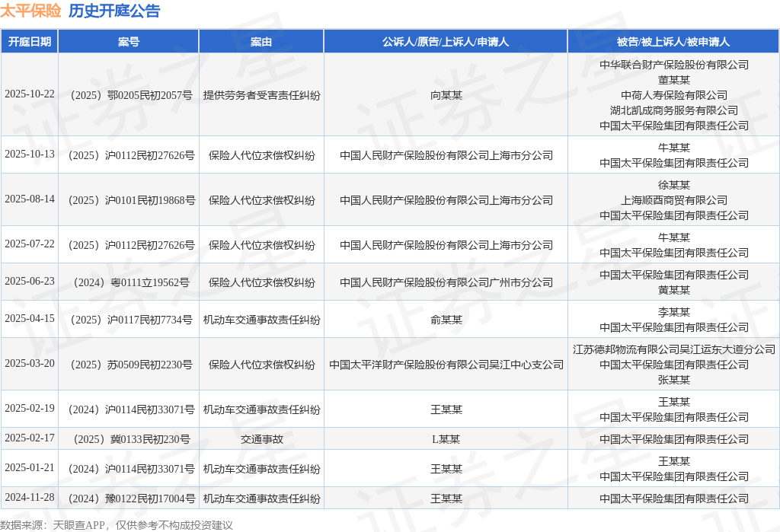Click plaintiff 俞某某

coord(446,320)
